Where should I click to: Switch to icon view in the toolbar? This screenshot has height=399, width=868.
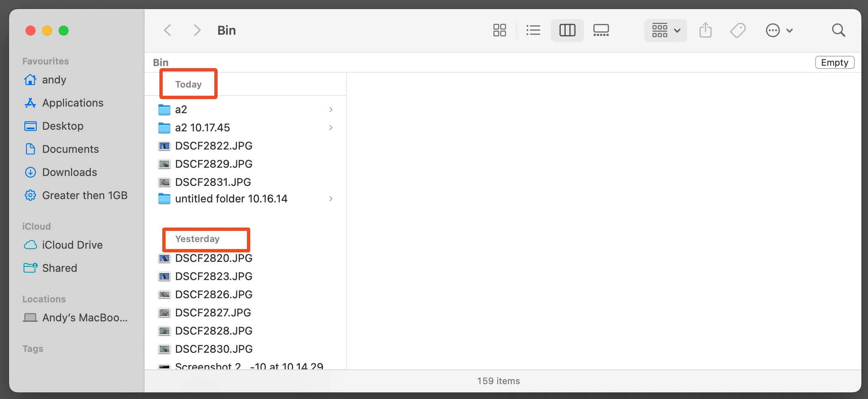point(499,30)
